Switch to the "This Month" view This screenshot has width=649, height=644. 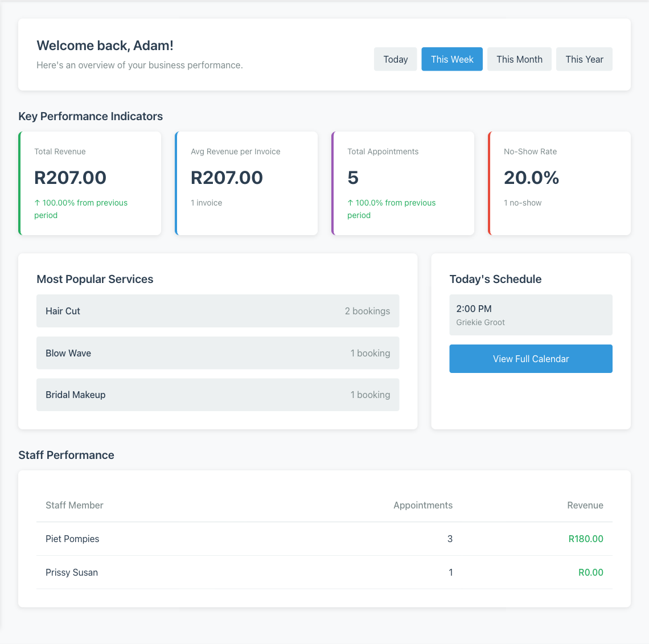pyautogui.click(x=519, y=59)
